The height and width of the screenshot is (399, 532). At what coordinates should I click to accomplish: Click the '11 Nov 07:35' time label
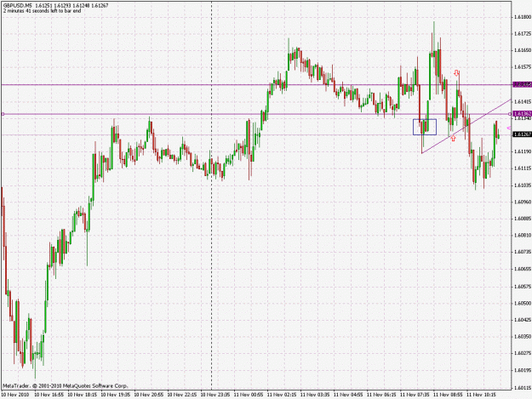coord(415,395)
